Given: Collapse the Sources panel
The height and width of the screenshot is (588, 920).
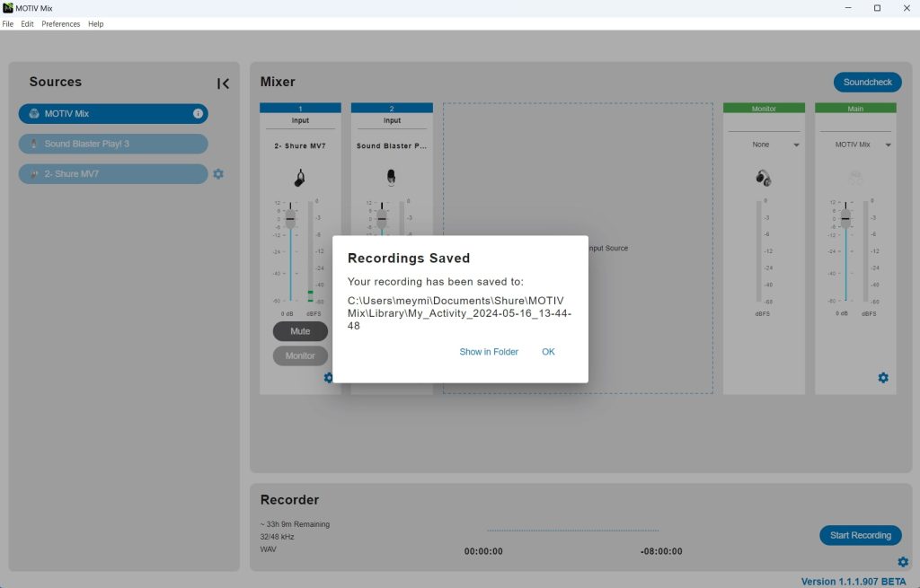Looking at the screenshot, I should (223, 83).
